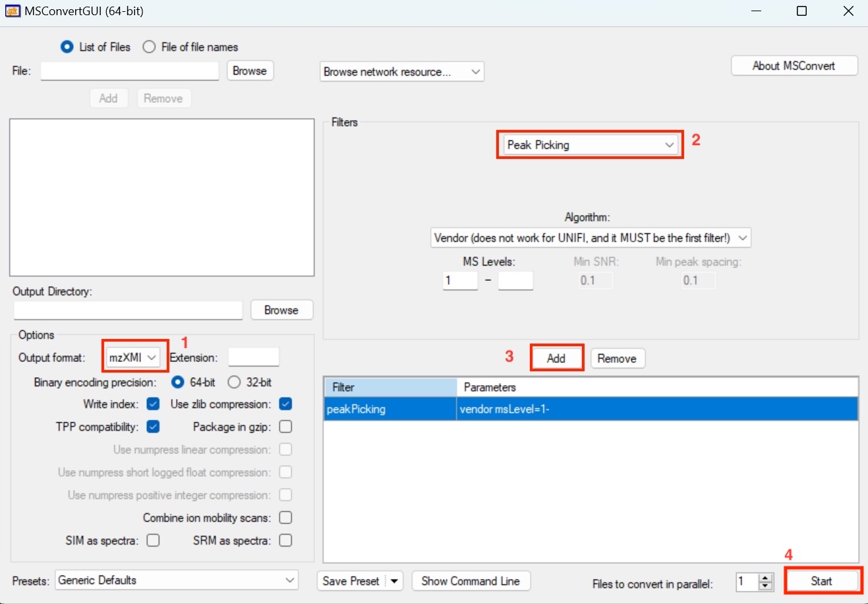The height and width of the screenshot is (604, 868).
Task: Select 64-bit binary encoding precision
Action: (x=177, y=382)
